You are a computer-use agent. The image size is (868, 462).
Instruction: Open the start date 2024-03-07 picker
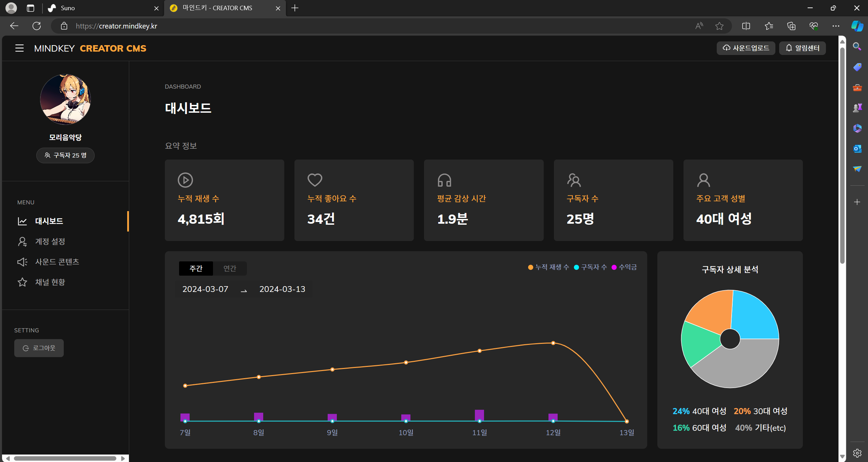[205, 289]
